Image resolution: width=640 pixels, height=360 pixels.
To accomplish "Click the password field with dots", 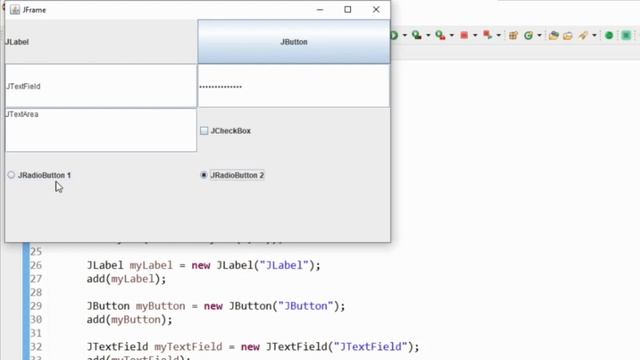I will click(294, 86).
